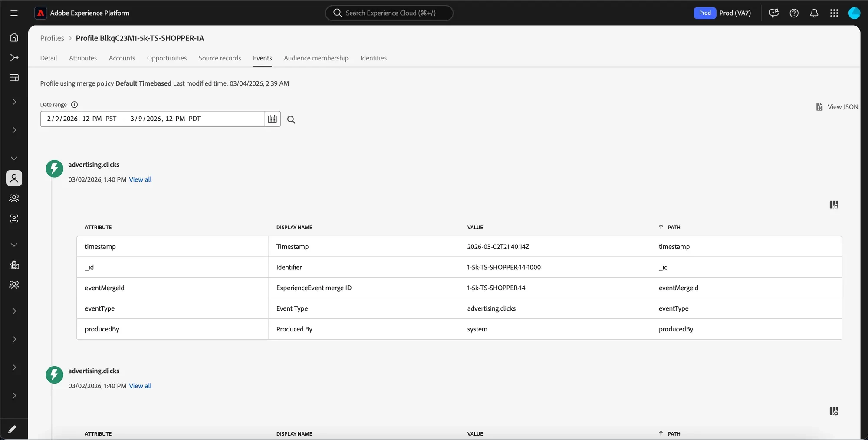Viewport: 868px width, 440px height.
Task: Click the profile title BlkqC23M1-5k-TS-SHOPPER-1A
Action: [x=140, y=38]
